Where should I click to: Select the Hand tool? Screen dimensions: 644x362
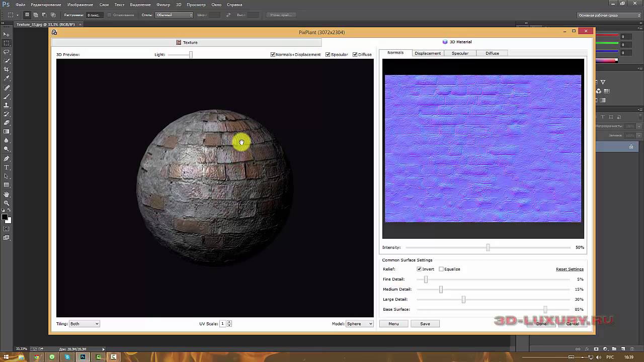pyautogui.click(x=7, y=194)
